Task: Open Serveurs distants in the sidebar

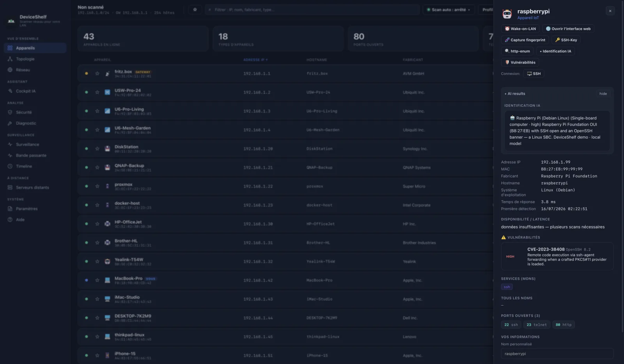Action: point(35,187)
